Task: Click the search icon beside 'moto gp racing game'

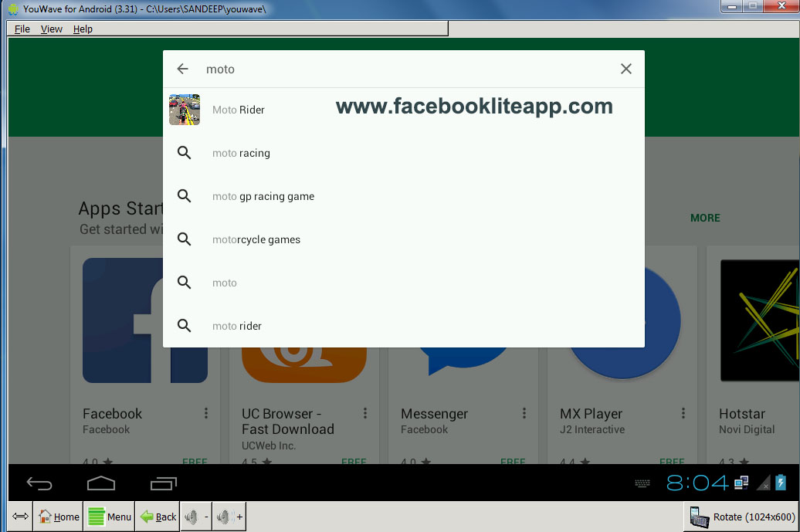Action: [185, 196]
